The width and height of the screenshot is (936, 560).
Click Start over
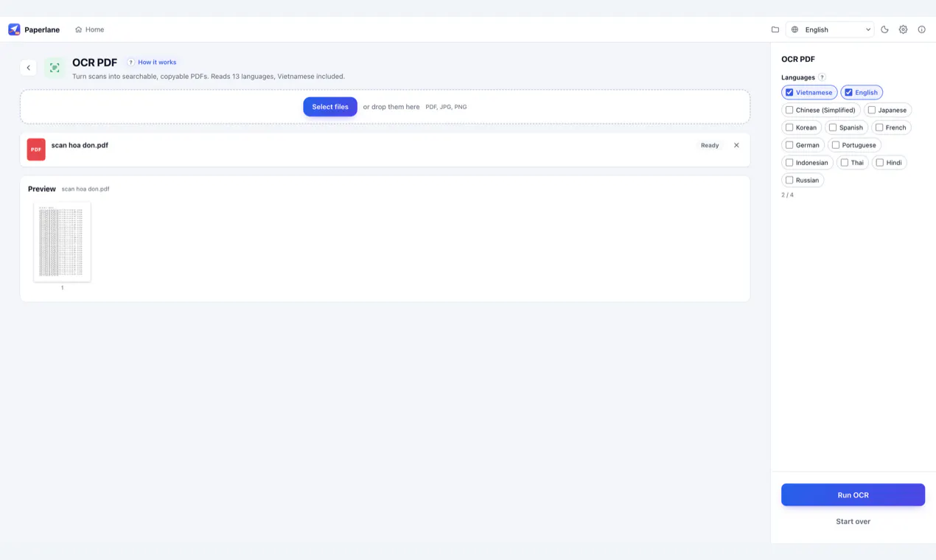tap(853, 522)
